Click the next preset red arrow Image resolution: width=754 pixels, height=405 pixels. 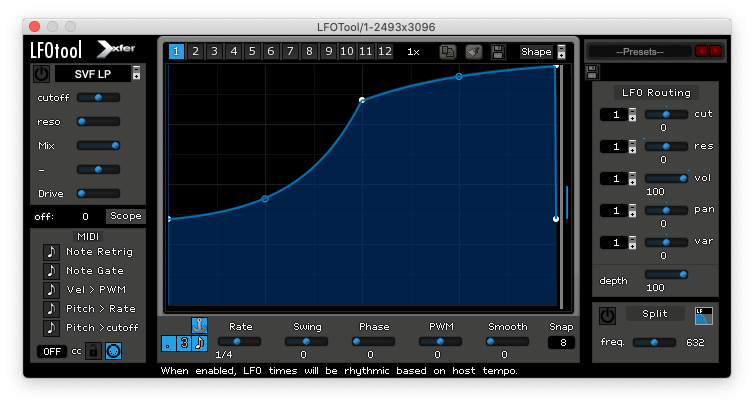[716, 51]
